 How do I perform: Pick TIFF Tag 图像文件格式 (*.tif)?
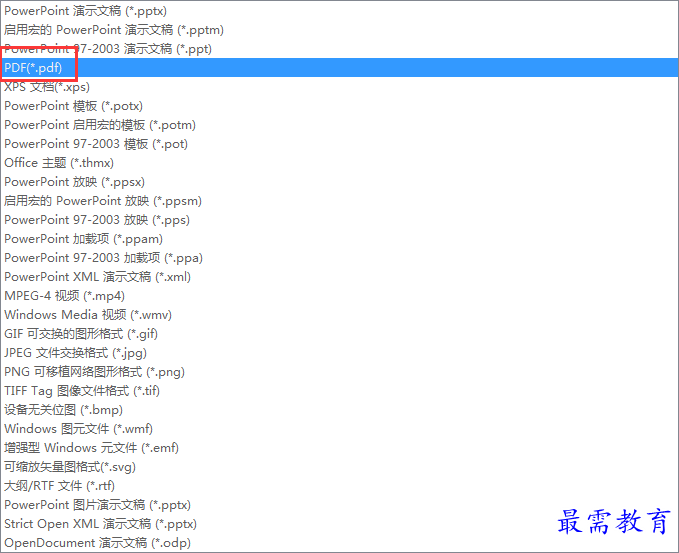(339, 391)
